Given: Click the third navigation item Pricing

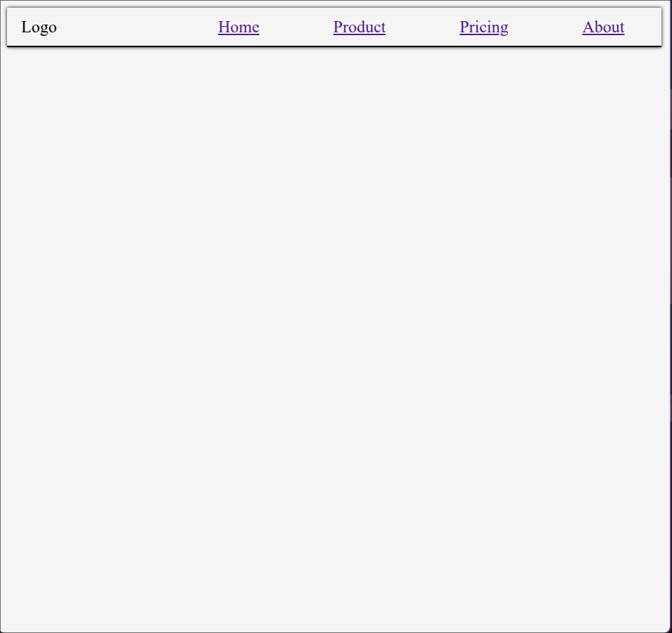Looking at the screenshot, I should (484, 27).
